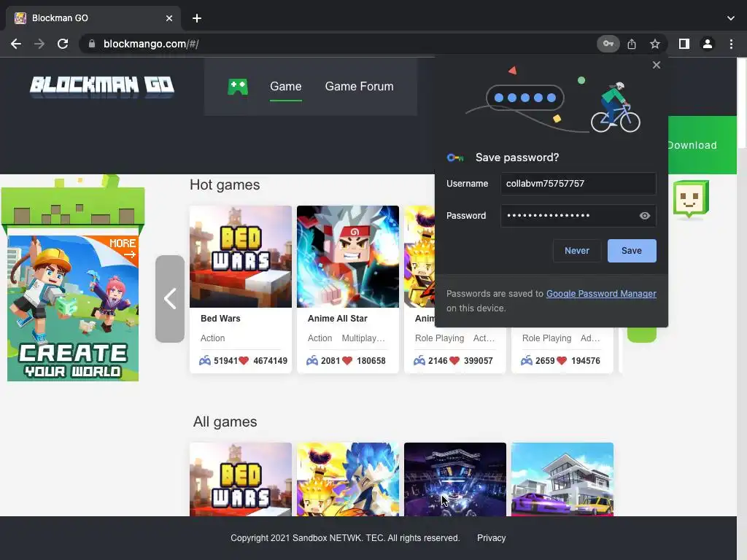Image resolution: width=747 pixels, height=560 pixels.
Task: Click the password key icon in address bar
Action: [608, 44]
